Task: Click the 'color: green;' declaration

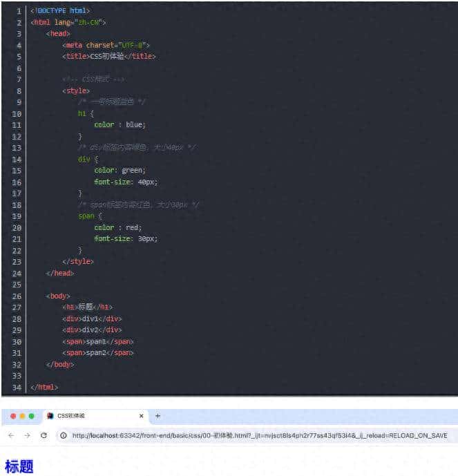Action: 120,171
